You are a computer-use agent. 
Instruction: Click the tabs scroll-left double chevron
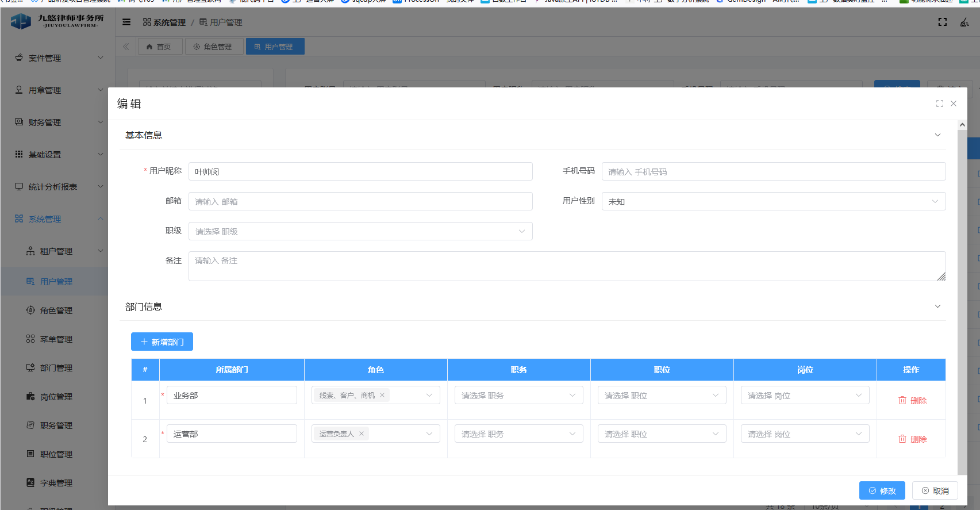[x=126, y=47]
